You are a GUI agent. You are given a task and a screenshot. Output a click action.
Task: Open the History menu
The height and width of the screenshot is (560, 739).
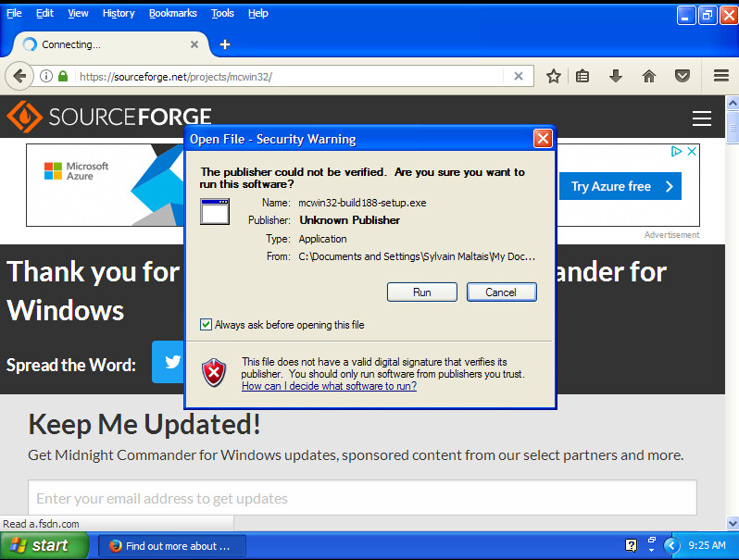(x=119, y=13)
